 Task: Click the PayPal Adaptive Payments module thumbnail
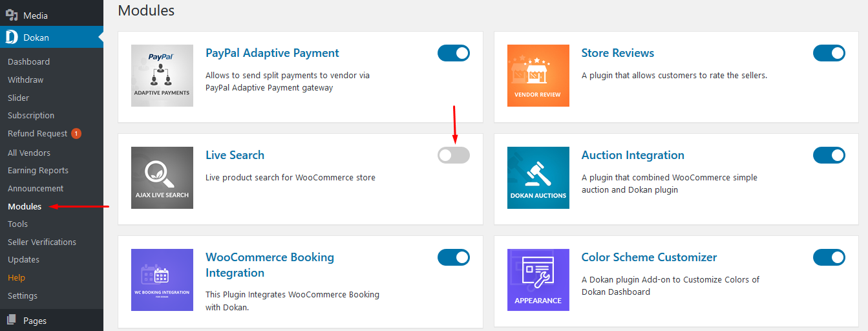point(162,76)
